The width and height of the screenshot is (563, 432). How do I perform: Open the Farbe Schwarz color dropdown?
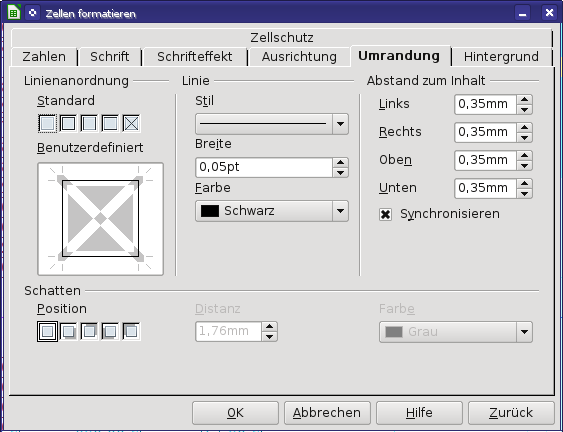coord(272,211)
